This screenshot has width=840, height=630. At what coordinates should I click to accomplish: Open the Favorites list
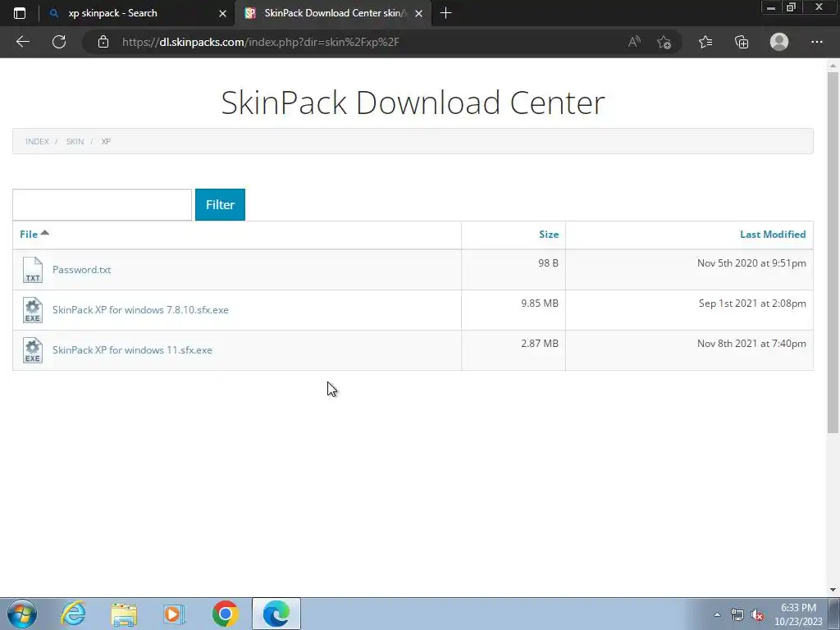point(705,42)
